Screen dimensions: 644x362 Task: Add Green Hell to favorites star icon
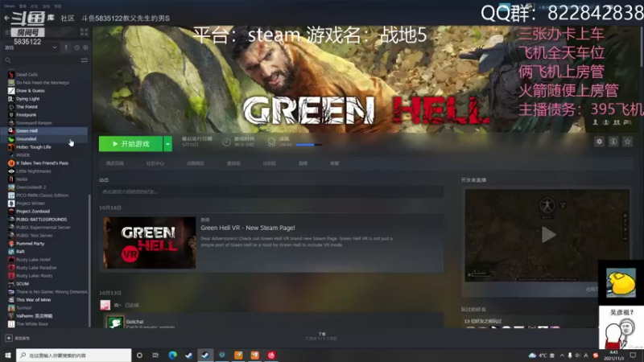pyautogui.click(x=627, y=142)
